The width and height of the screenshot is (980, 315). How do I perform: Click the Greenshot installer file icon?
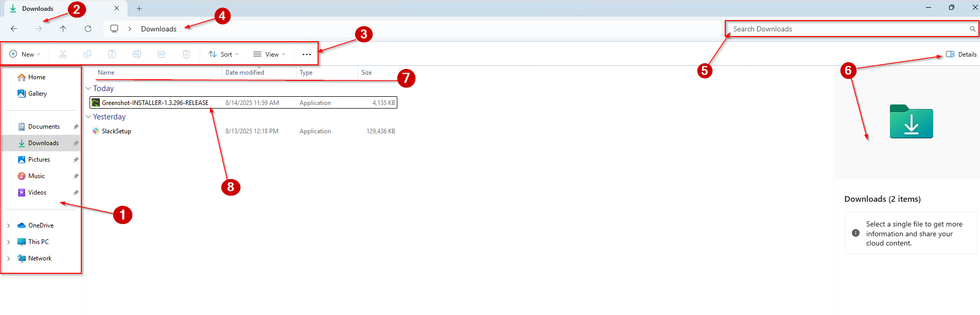(96, 103)
